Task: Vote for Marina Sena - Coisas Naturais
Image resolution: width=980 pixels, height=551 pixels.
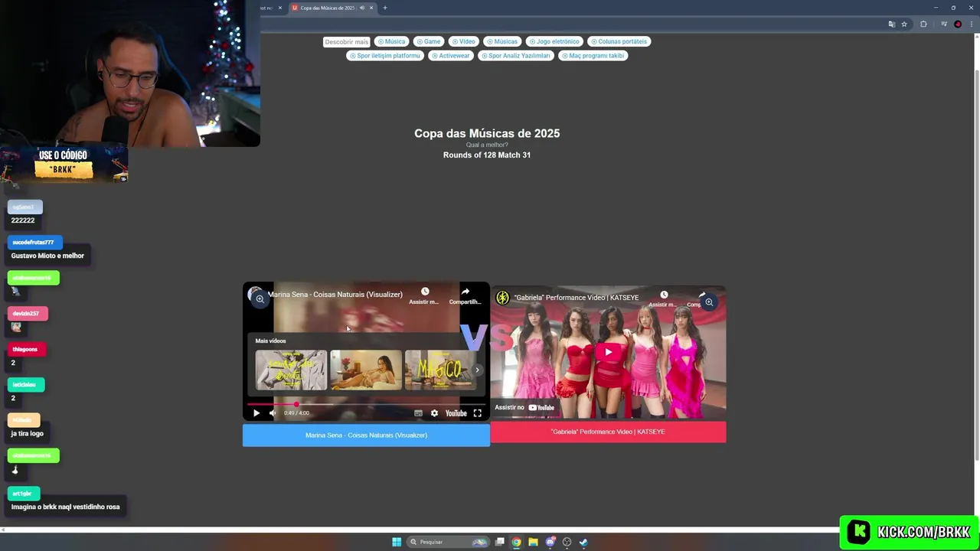Action: pos(366,435)
